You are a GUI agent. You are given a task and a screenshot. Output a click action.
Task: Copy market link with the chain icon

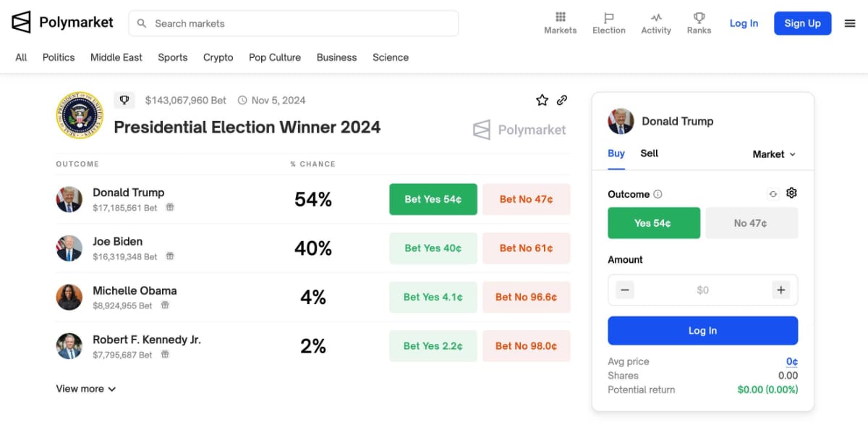click(x=562, y=101)
